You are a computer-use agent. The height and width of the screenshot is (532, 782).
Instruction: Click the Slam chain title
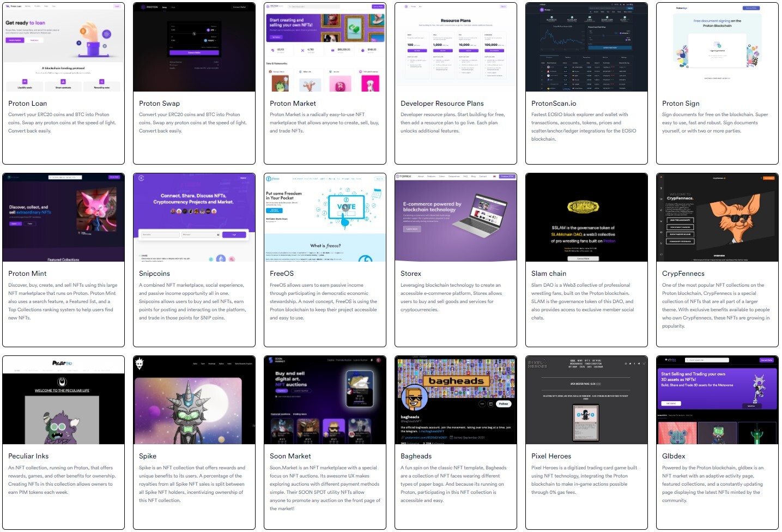tap(548, 274)
